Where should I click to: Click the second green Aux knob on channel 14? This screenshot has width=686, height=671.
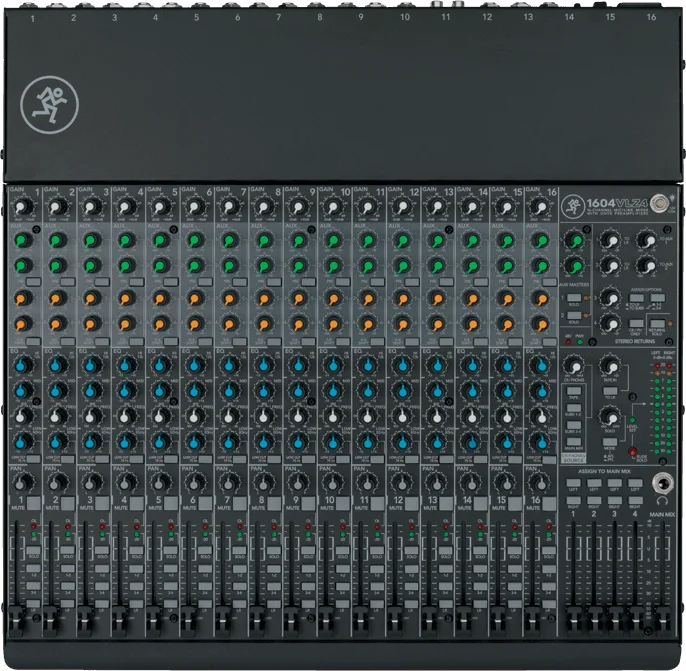[471, 266]
